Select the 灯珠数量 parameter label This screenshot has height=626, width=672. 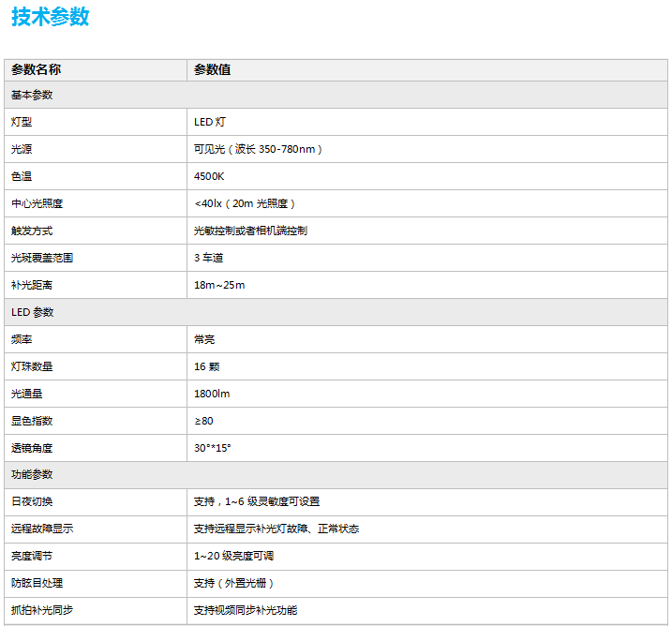[32, 366]
